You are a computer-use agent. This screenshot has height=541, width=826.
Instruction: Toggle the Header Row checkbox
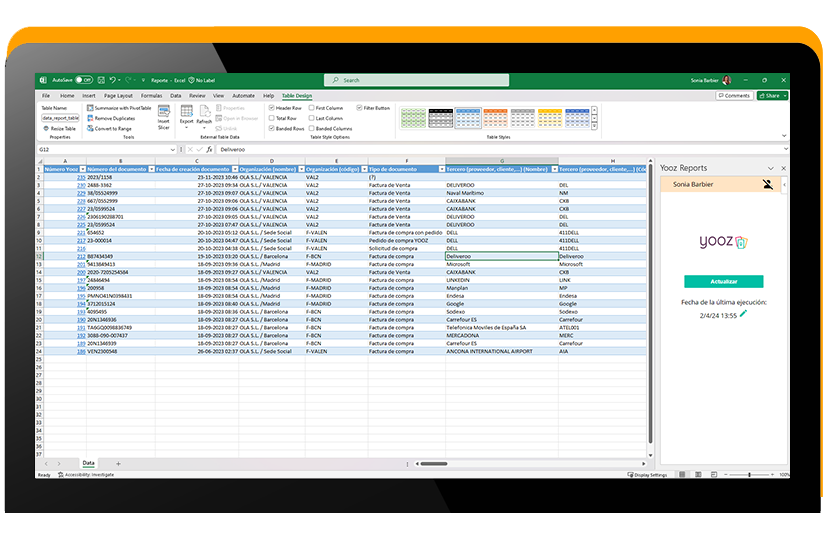pyautogui.click(x=272, y=108)
